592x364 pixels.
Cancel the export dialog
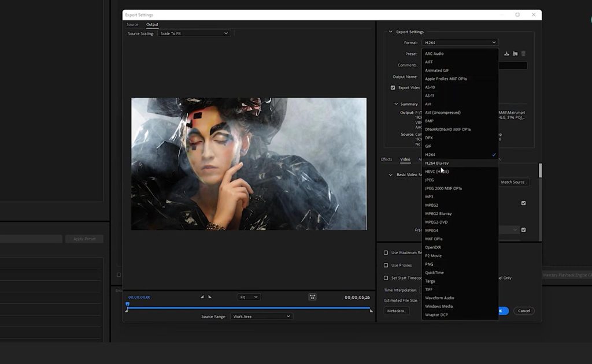(x=524, y=310)
